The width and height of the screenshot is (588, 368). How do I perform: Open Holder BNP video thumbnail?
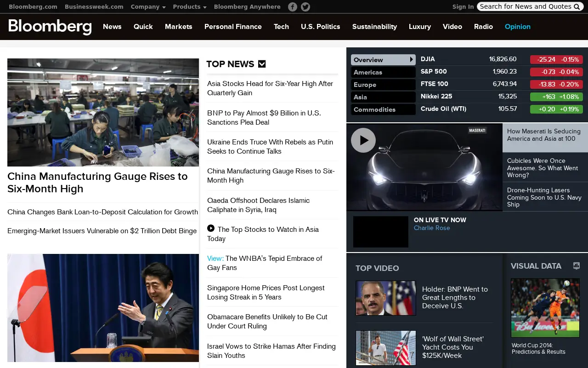click(386, 298)
